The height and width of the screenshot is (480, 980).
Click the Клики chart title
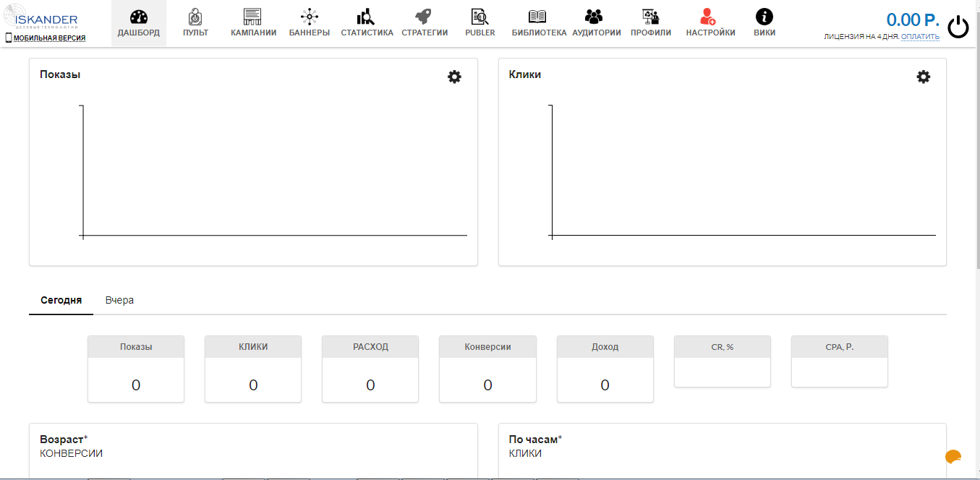pyautogui.click(x=525, y=74)
